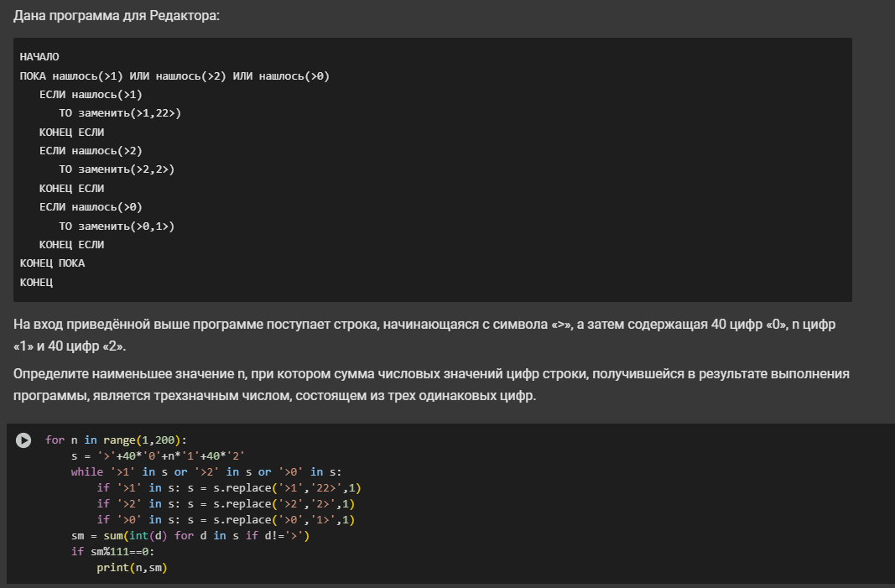895x588 pixels.
Task: Click the line 'ТО заменить(>1,22>)'
Action: pyautogui.click(x=120, y=113)
